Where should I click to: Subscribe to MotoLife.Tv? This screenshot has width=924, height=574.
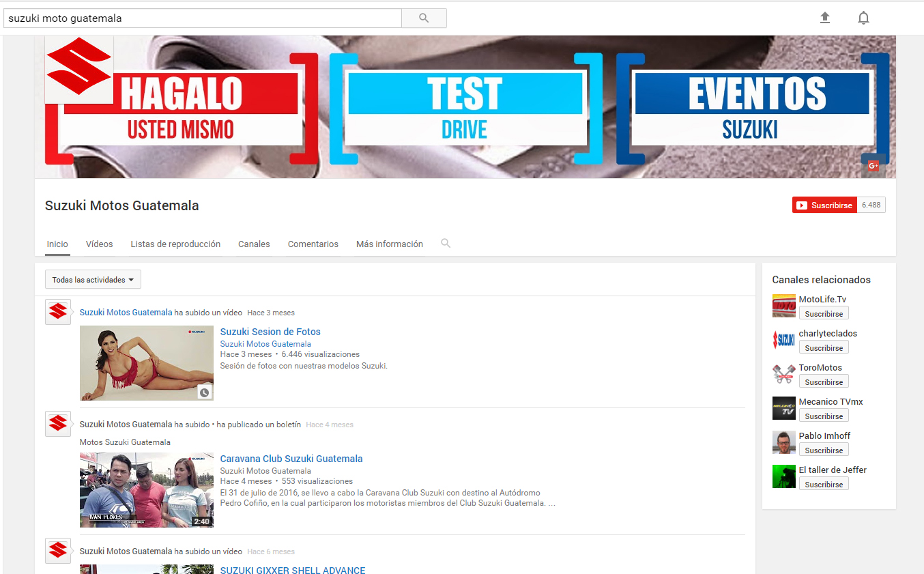(824, 314)
